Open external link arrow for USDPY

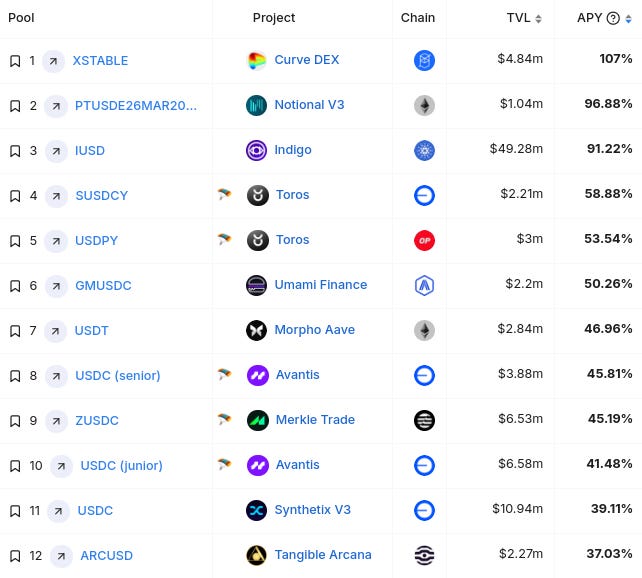point(56,242)
